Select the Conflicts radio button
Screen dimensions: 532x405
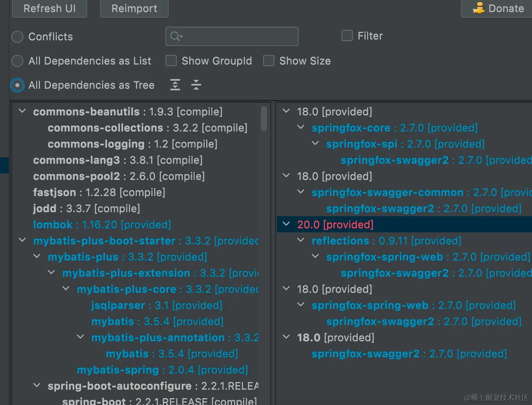click(x=17, y=37)
